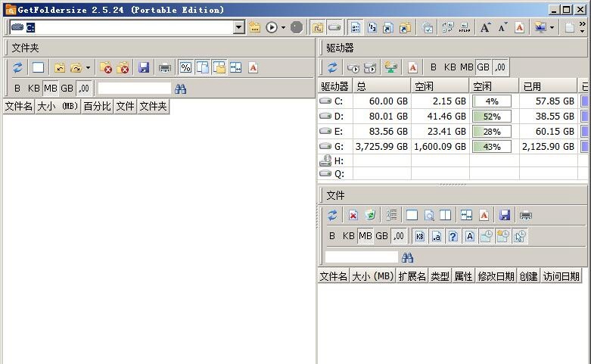
Task: Scan all drives icon in drives toolbar
Action: 370,68
